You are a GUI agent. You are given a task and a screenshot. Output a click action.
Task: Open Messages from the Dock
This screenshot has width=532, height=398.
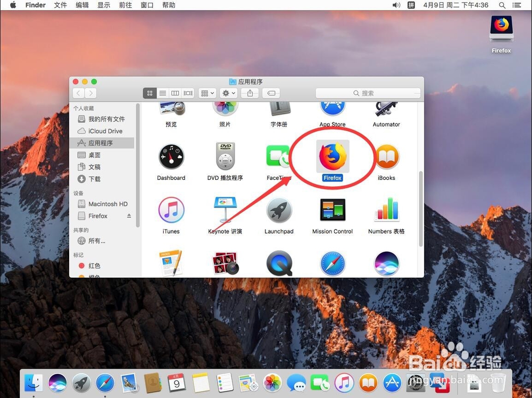coord(296,383)
